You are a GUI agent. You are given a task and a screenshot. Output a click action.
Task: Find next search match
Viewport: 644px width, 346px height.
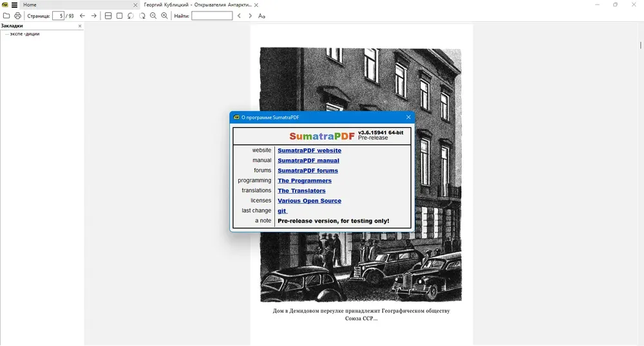pos(250,16)
